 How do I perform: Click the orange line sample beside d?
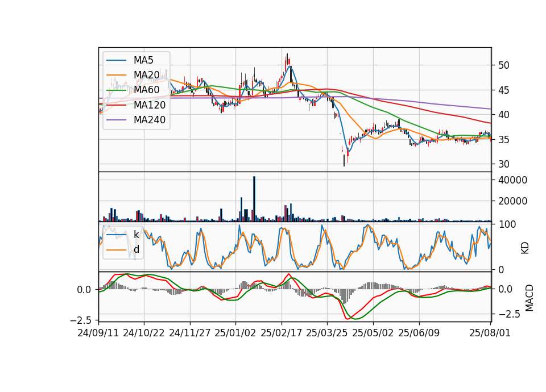click(x=116, y=250)
